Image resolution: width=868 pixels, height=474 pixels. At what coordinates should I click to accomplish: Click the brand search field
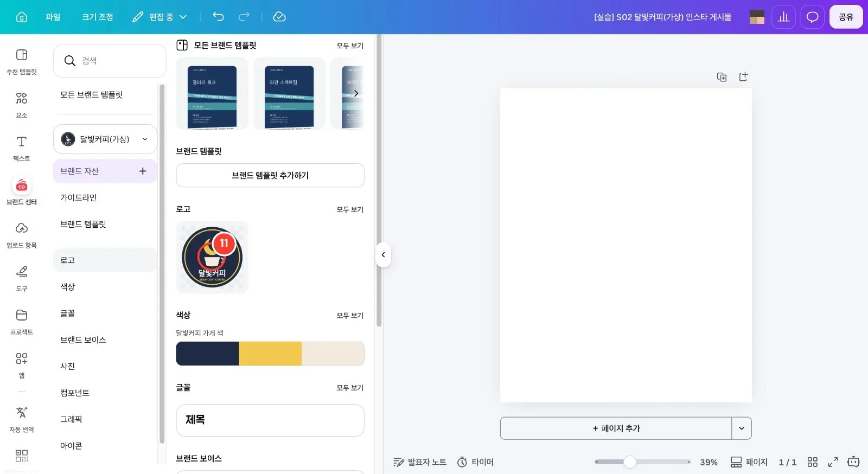(x=110, y=61)
